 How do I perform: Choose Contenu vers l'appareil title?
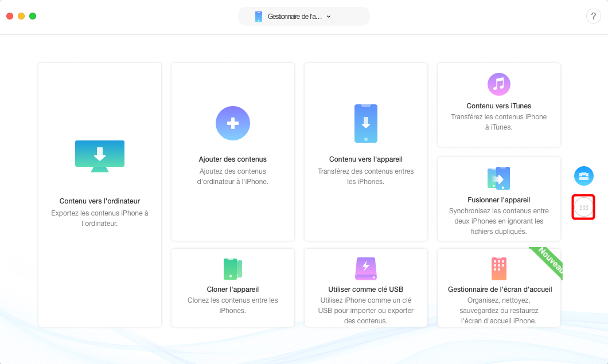click(x=365, y=159)
